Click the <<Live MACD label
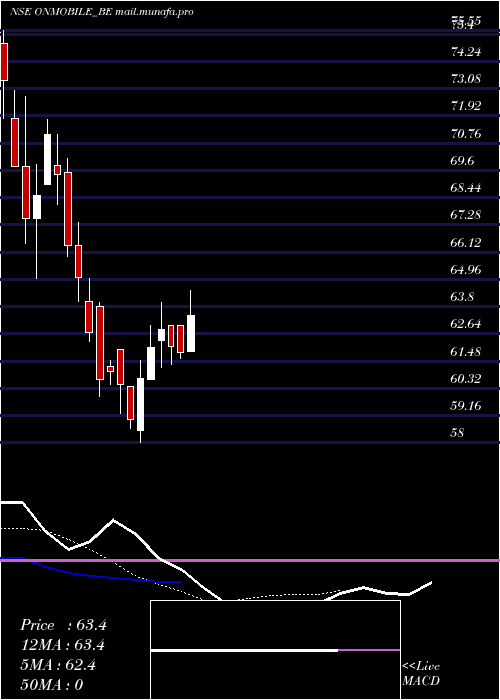Screen dimensions: 500x700 pyautogui.click(x=421, y=674)
